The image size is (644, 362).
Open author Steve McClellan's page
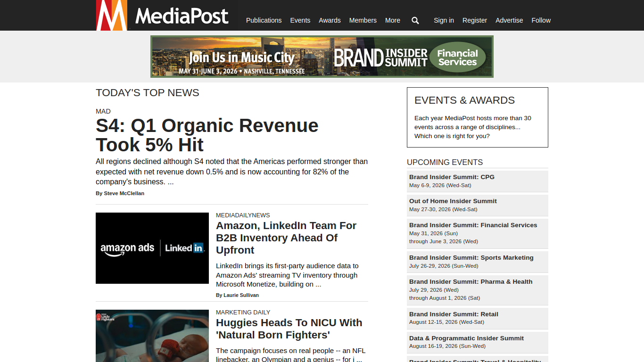point(124,193)
